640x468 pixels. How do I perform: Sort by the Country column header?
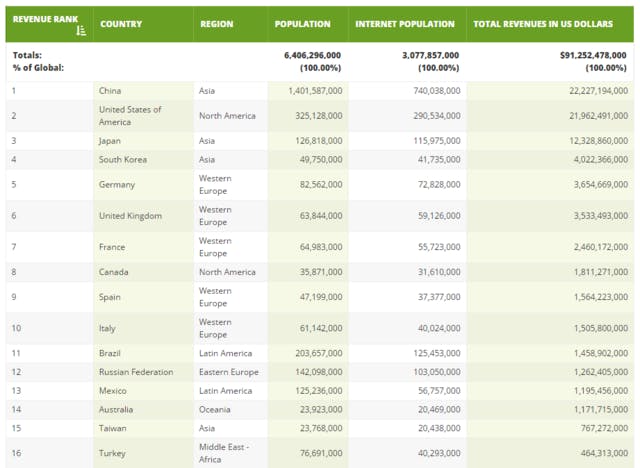point(121,24)
